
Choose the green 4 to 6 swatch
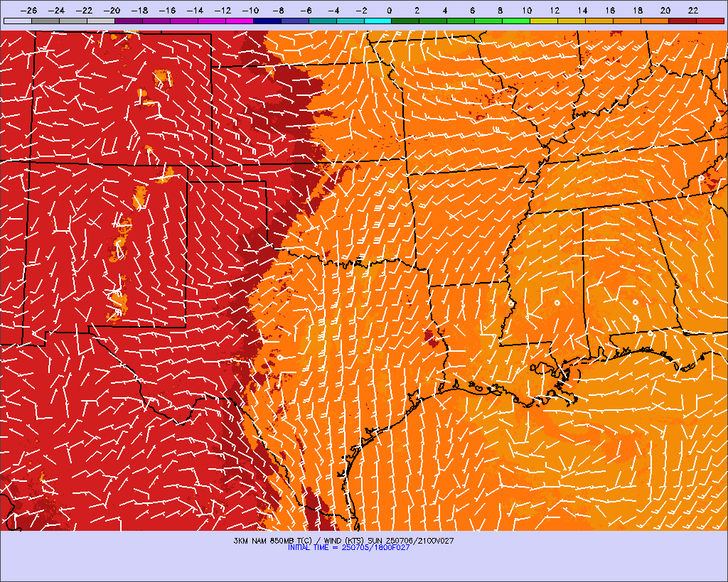461,21
